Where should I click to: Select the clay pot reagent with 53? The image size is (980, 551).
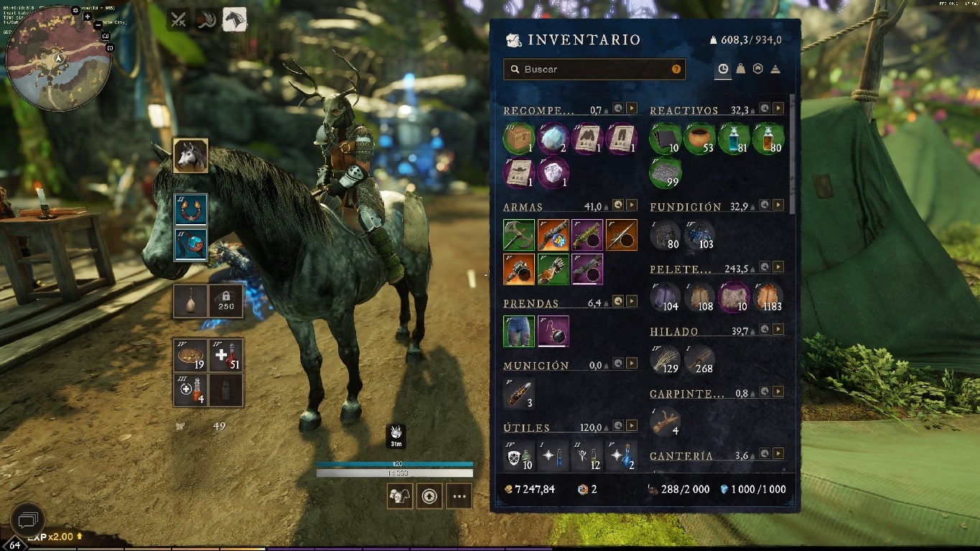[x=699, y=139]
